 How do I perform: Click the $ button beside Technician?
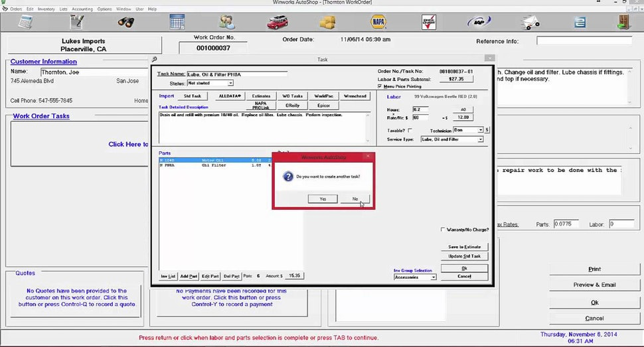click(487, 130)
